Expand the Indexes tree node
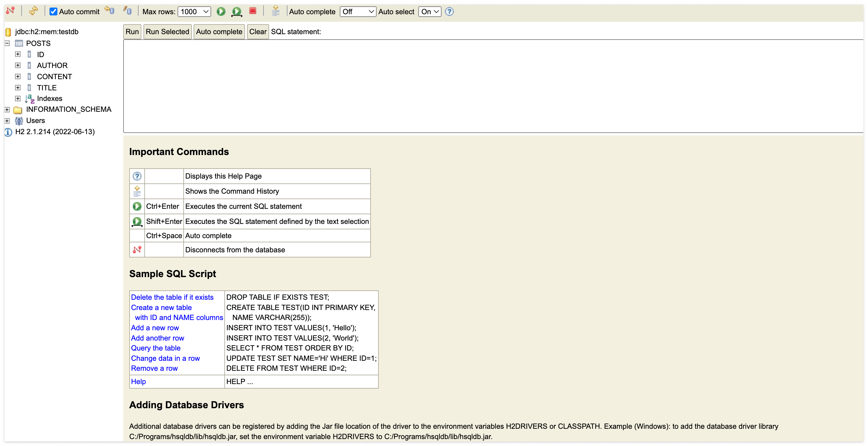 click(x=18, y=99)
